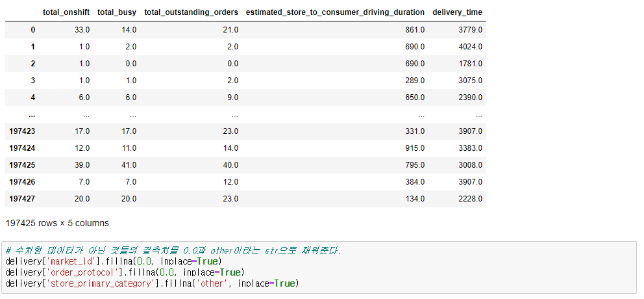
Task: Click row index 0 label
Action: (33, 30)
